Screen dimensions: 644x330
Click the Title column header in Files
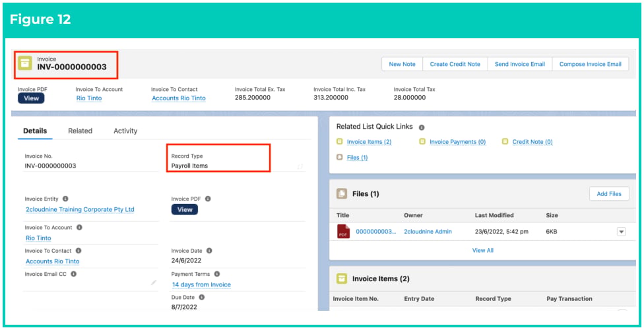(x=342, y=215)
